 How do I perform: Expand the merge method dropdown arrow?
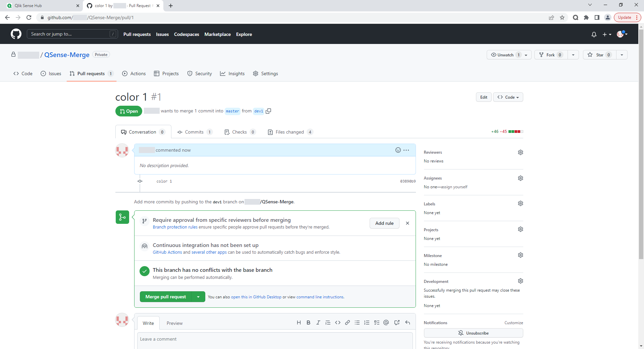(198, 297)
